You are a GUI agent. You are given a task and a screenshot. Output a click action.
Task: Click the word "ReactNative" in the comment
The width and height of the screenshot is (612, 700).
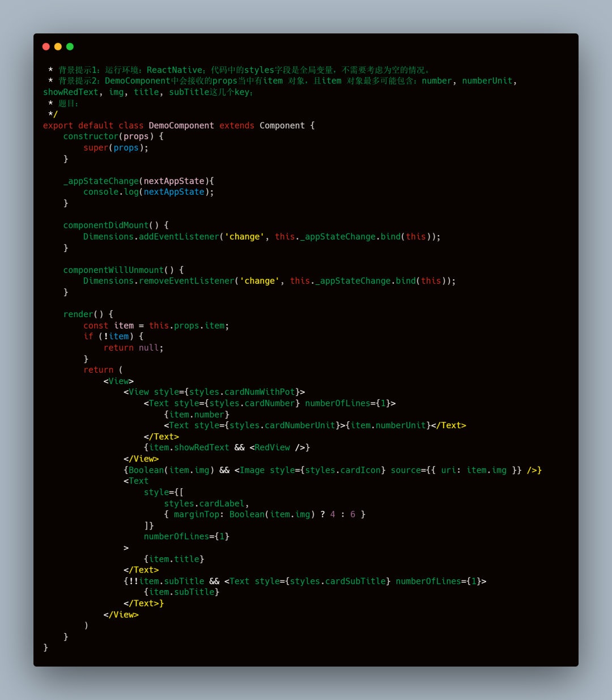click(x=174, y=70)
